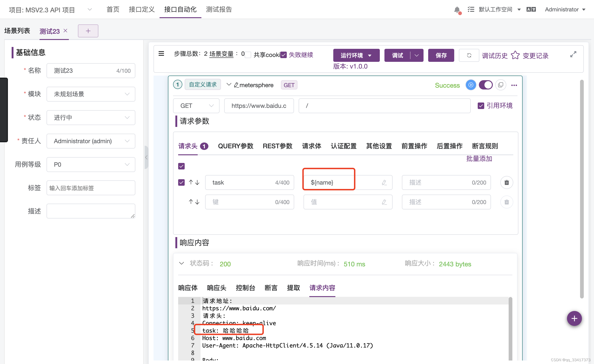Click the 保存 button

pyautogui.click(x=441, y=55)
